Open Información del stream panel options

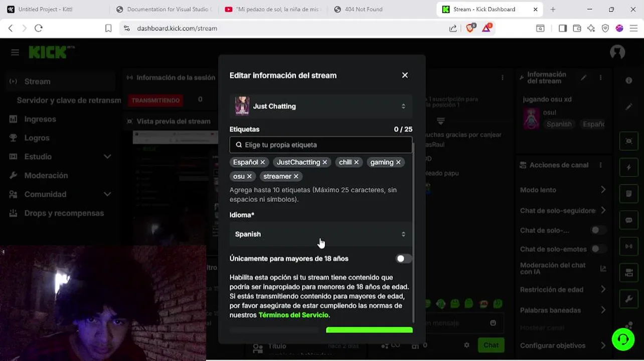pos(600,78)
